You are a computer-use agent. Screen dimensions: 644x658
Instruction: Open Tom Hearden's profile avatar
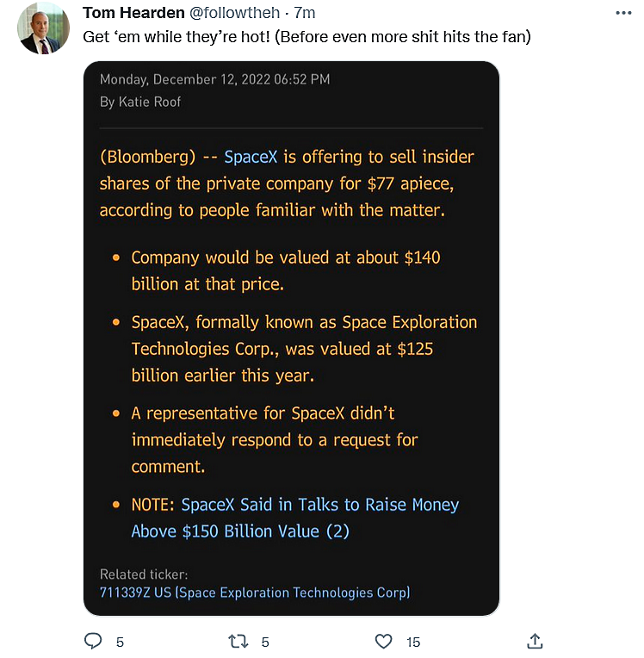click(44, 28)
